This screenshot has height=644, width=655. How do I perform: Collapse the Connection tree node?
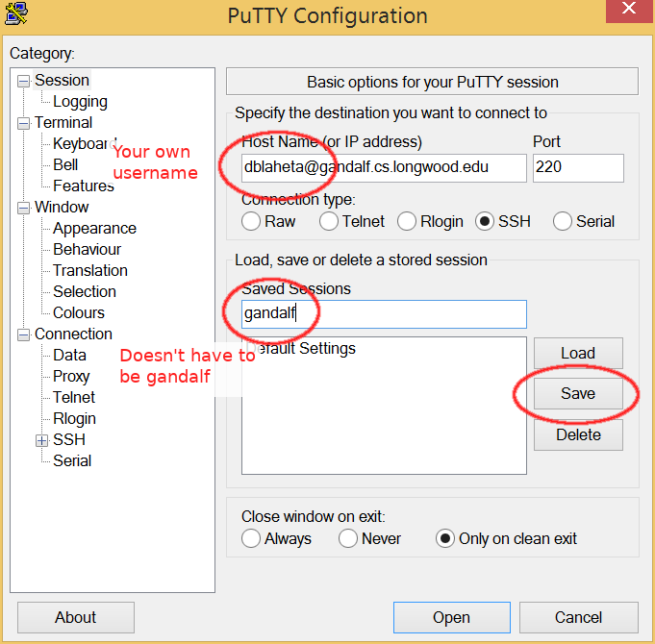pos(24,334)
